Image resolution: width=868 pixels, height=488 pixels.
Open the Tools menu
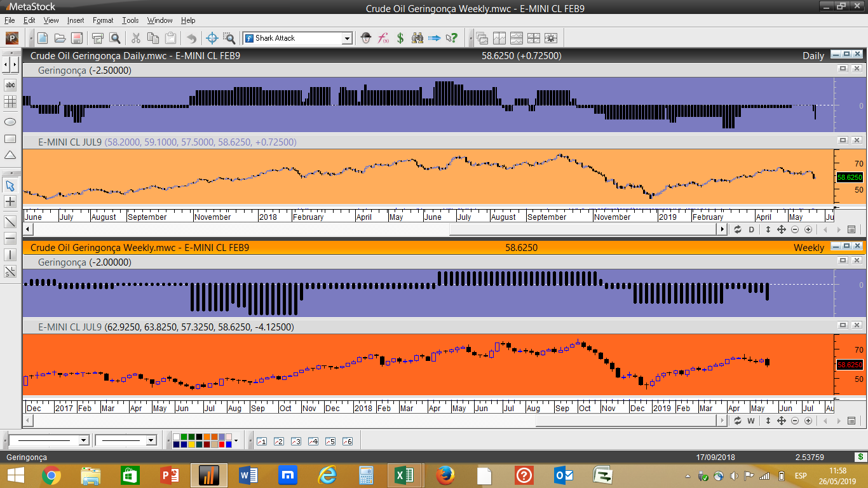click(130, 20)
